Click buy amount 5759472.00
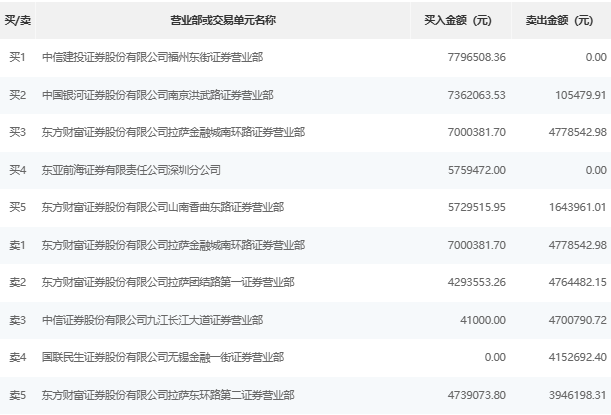Image resolution: width=611 pixels, height=415 pixels. pos(477,170)
